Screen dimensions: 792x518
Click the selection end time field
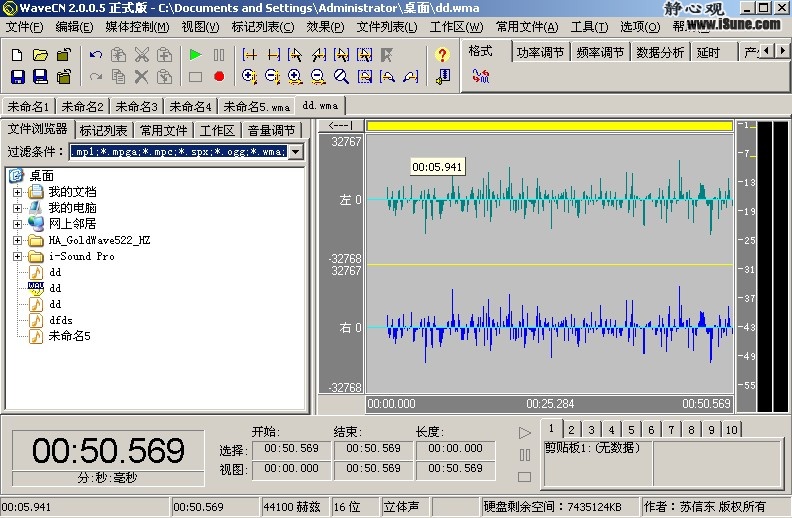(x=373, y=448)
